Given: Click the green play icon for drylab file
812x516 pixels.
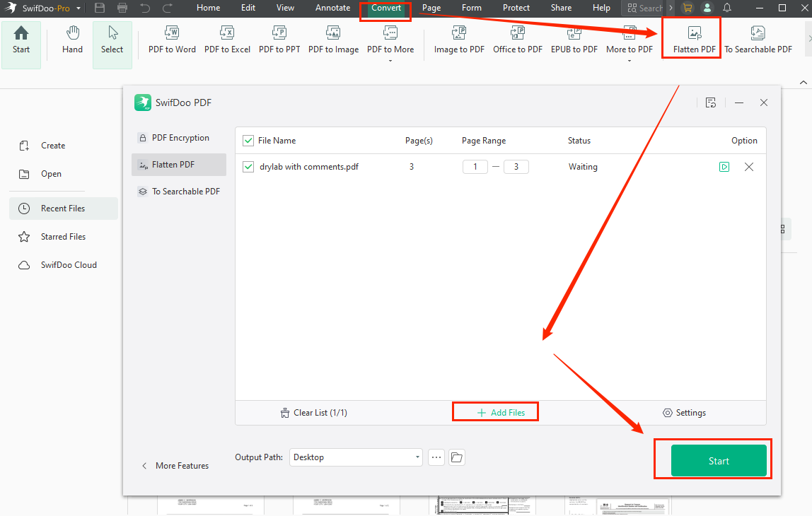Looking at the screenshot, I should click(724, 167).
